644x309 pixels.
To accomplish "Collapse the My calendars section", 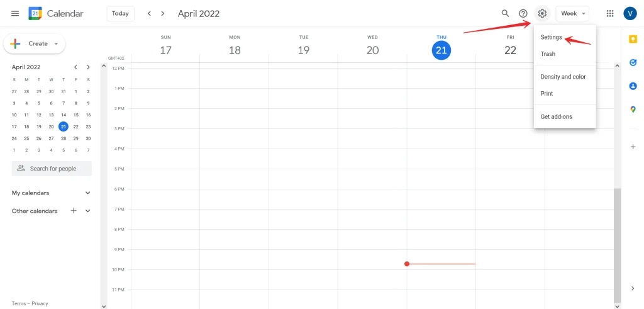I will pyautogui.click(x=87, y=193).
